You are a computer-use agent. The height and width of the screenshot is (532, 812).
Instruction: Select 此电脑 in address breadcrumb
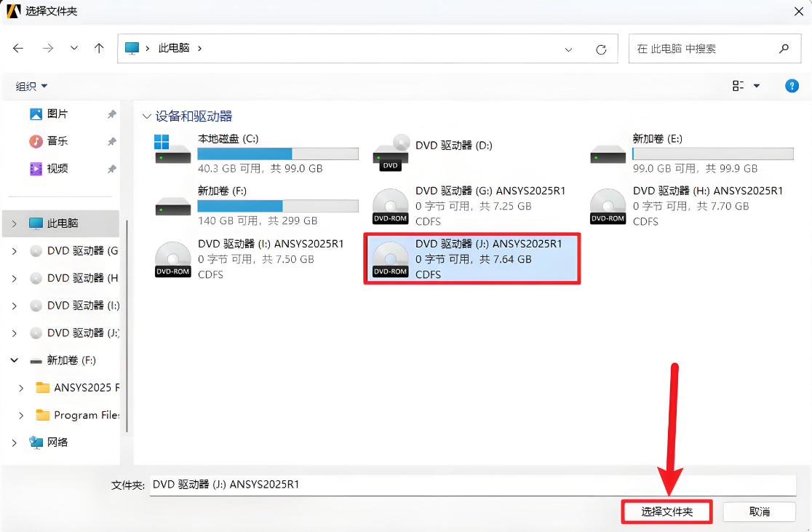(x=173, y=48)
